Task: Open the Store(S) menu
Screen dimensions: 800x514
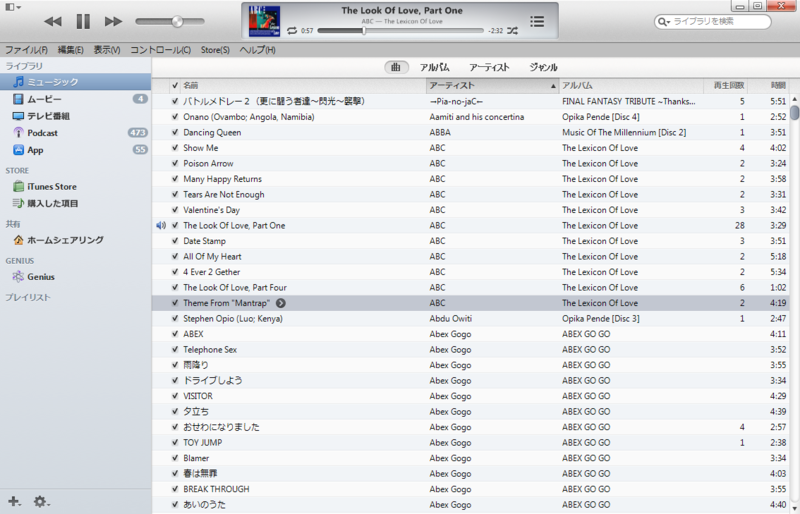Action: (x=215, y=50)
